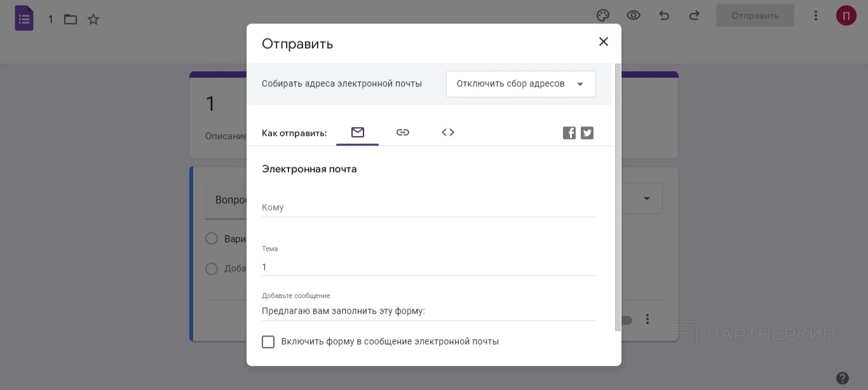Switch to the link sharing tab
The width and height of the screenshot is (868, 390).
[x=403, y=132]
